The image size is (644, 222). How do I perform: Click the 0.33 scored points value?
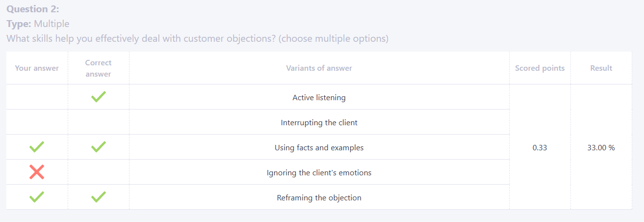540,148
